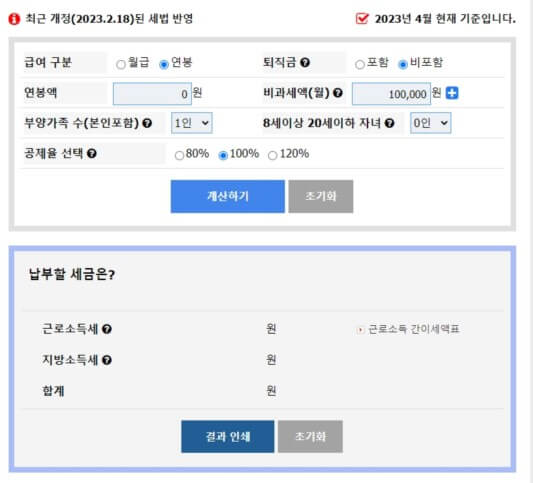The width and height of the screenshot is (533, 483).
Task: Select 비포함 for 퇴직금
Action: point(403,64)
